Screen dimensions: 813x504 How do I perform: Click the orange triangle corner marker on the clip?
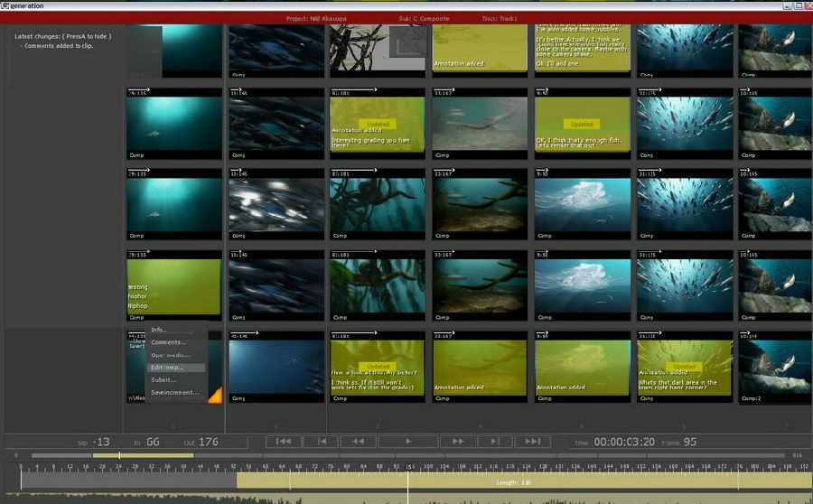tap(216, 396)
